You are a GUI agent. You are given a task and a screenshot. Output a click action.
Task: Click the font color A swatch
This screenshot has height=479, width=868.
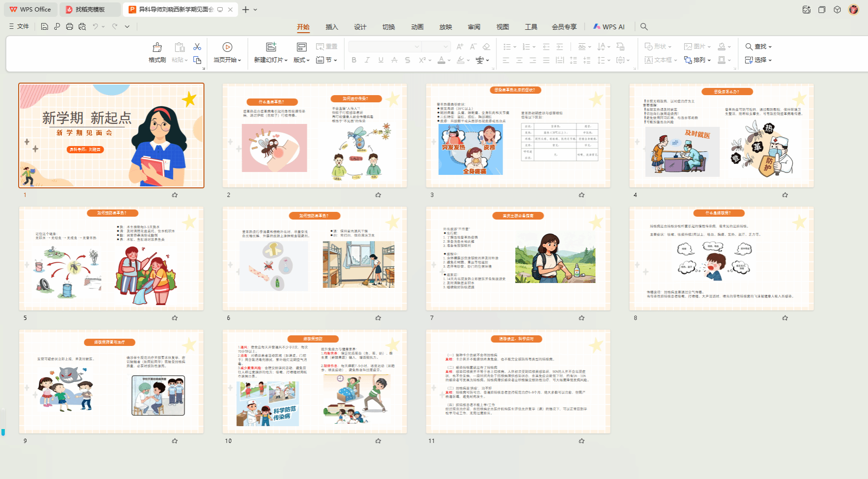click(x=441, y=60)
